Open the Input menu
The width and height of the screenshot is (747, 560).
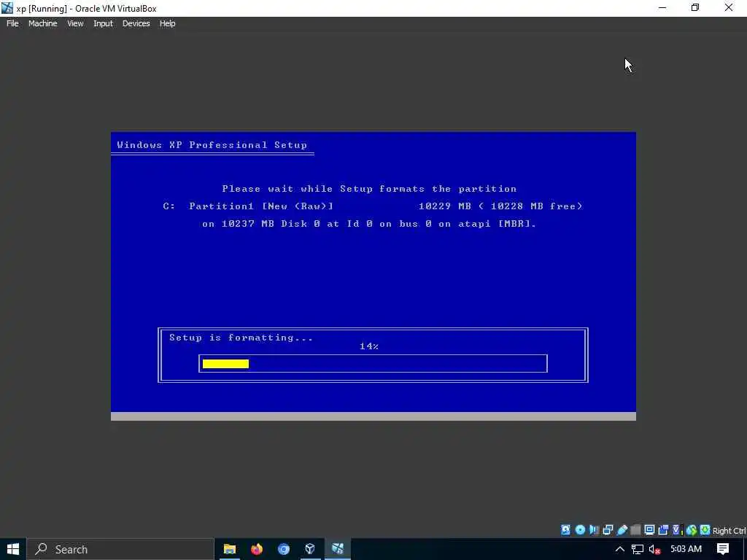[x=103, y=23]
